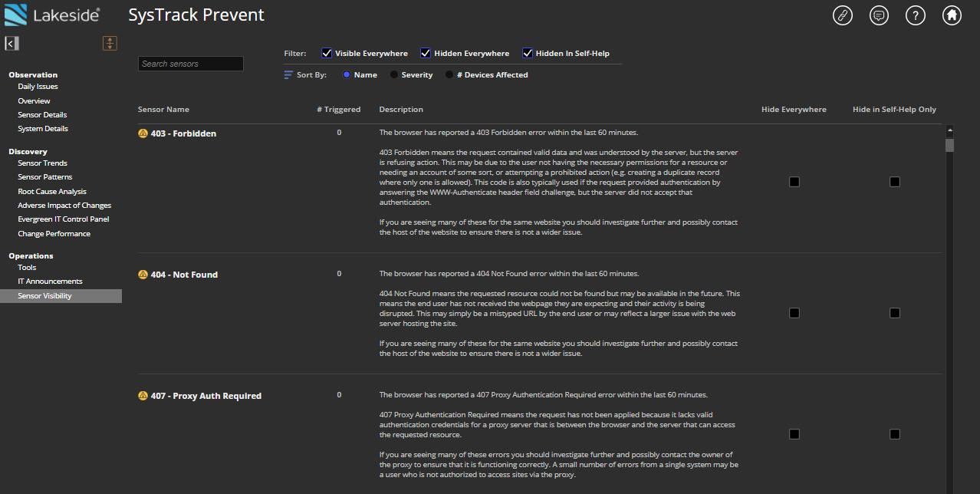Open Evergreen IT Control Panel
This screenshot has height=494, width=980.
64,219
